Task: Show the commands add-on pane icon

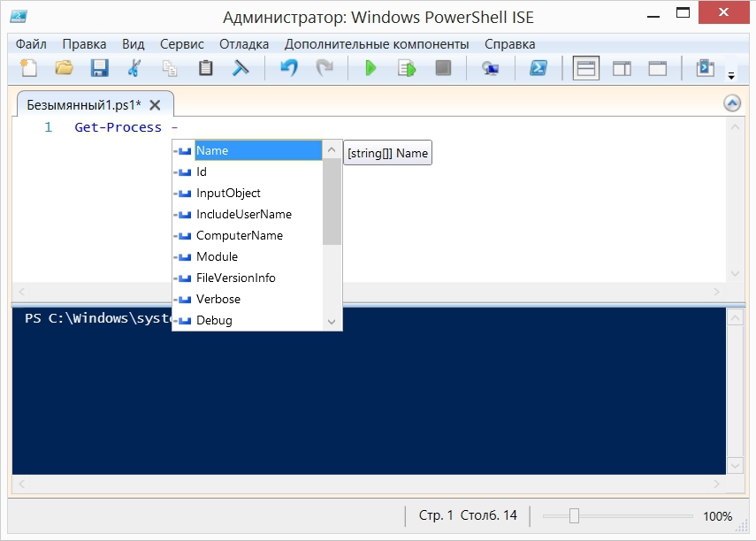Action: pos(705,68)
